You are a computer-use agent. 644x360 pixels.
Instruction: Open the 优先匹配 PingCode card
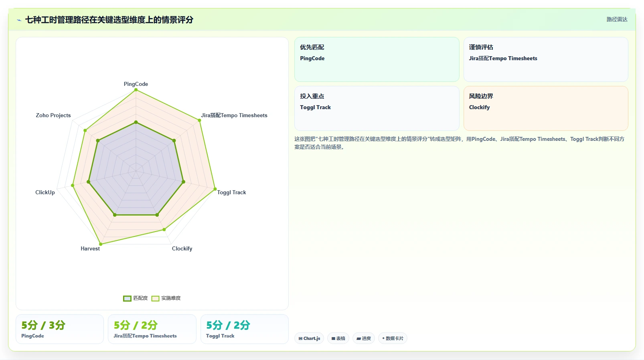pyautogui.click(x=377, y=59)
